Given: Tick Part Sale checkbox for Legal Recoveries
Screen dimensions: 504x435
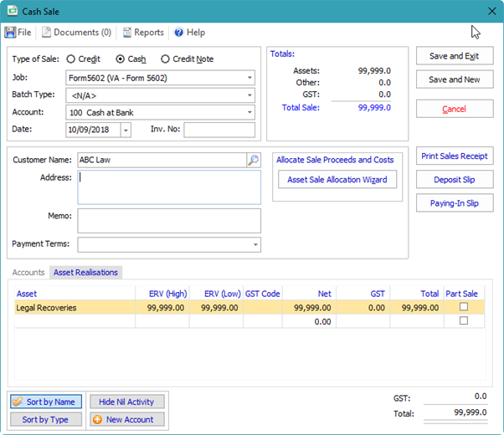Looking at the screenshot, I should point(463,308).
